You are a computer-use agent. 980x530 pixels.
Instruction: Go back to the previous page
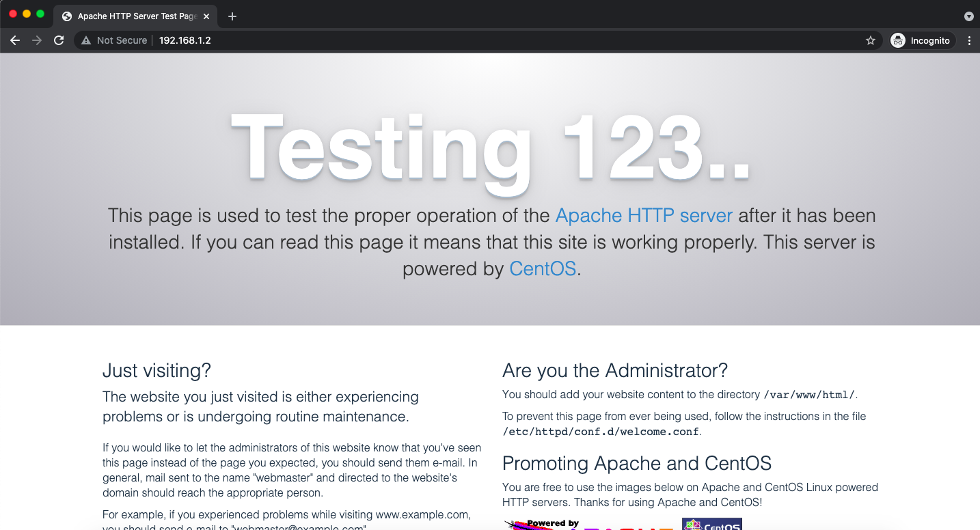pos(15,40)
